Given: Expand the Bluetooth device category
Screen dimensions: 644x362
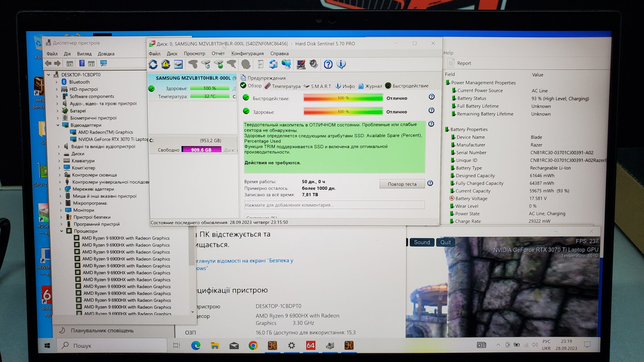Looking at the screenshot, I should click(x=57, y=82).
